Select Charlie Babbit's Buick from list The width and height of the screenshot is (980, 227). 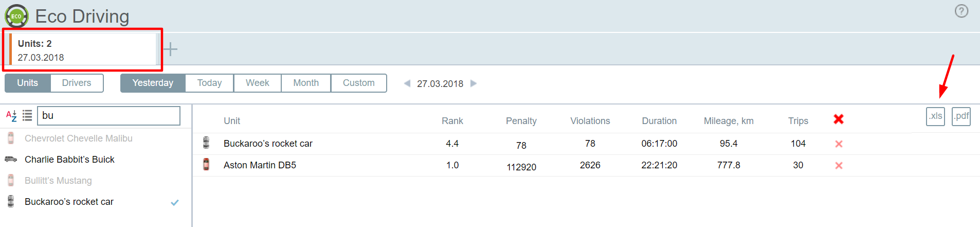point(69,160)
